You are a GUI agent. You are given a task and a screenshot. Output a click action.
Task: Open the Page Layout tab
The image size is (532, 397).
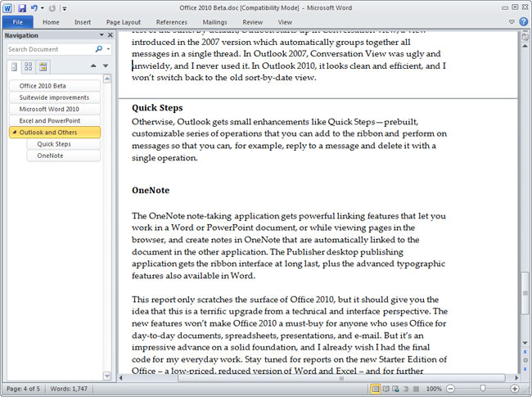123,22
